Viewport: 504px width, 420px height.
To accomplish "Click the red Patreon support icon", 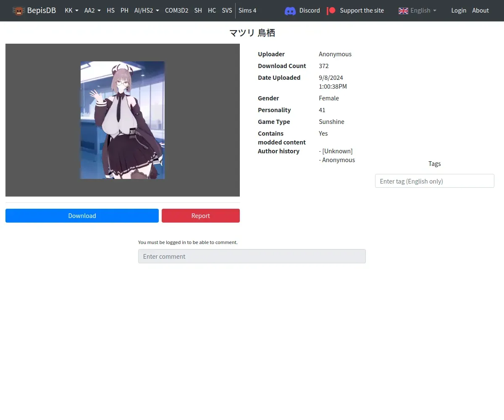I will tap(331, 10).
